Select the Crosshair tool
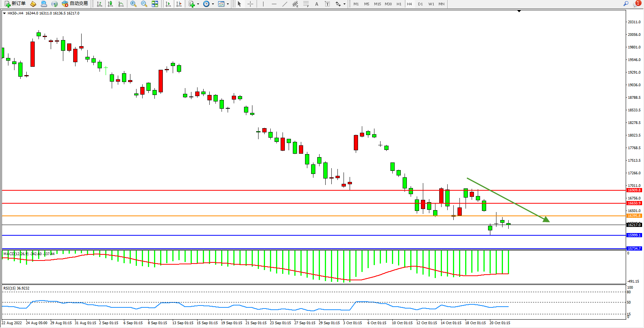Viewport: 644px width, 328px height. pyautogui.click(x=250, y=4)
